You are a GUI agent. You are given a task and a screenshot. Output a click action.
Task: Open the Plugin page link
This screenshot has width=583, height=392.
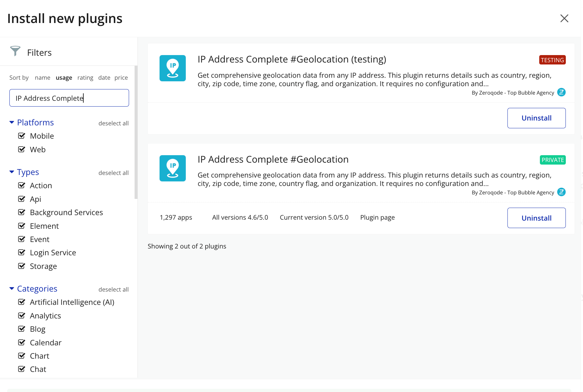pos(377,218)
